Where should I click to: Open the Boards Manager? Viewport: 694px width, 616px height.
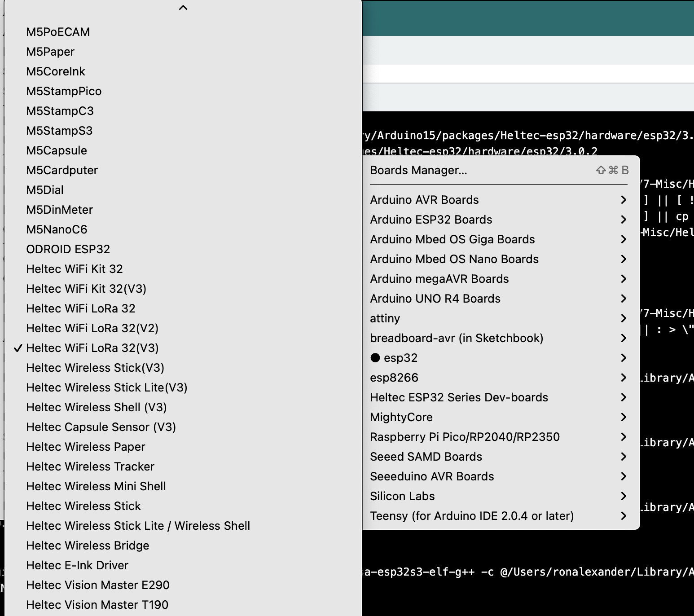pos(418,170)
